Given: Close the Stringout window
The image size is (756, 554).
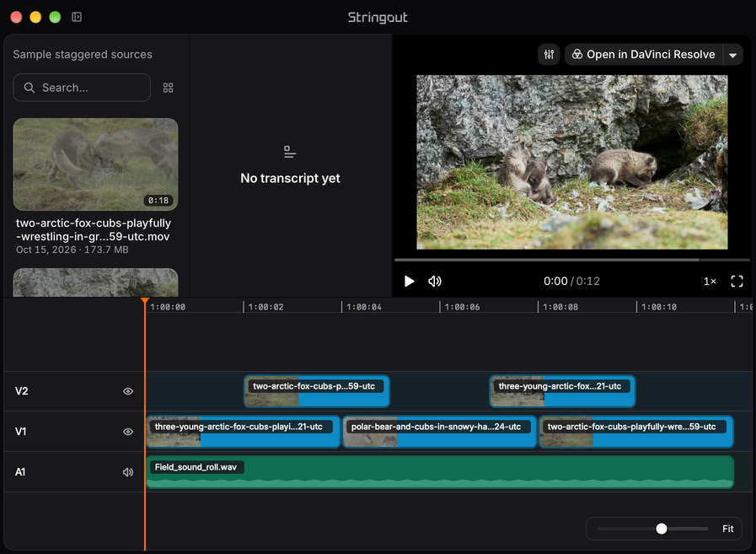Looking at the screenshot, I should (x=16, y=17).
